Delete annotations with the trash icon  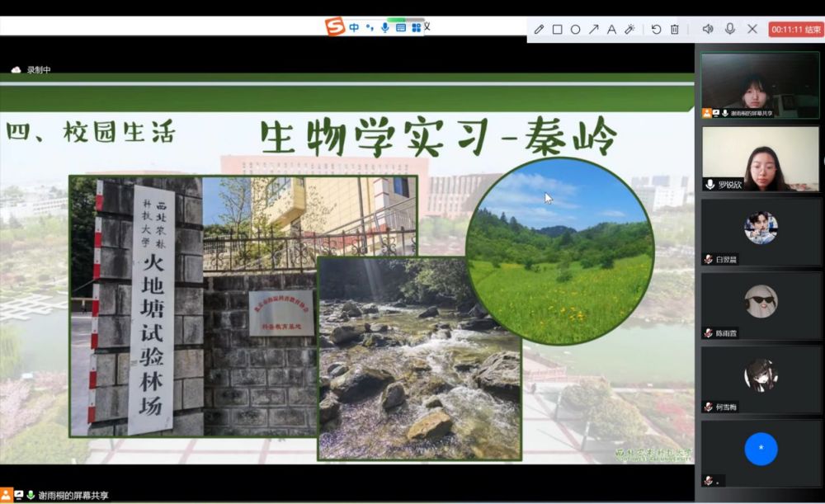(674, 29)
